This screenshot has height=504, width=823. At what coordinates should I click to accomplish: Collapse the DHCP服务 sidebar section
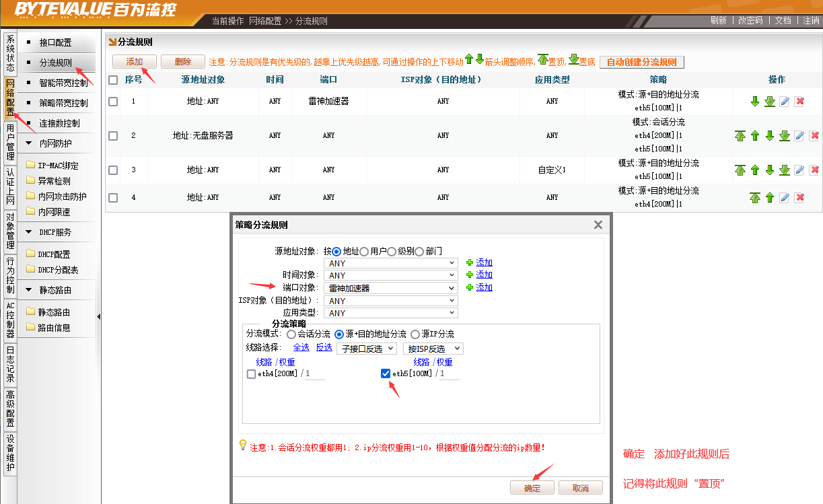click(29, 232)
